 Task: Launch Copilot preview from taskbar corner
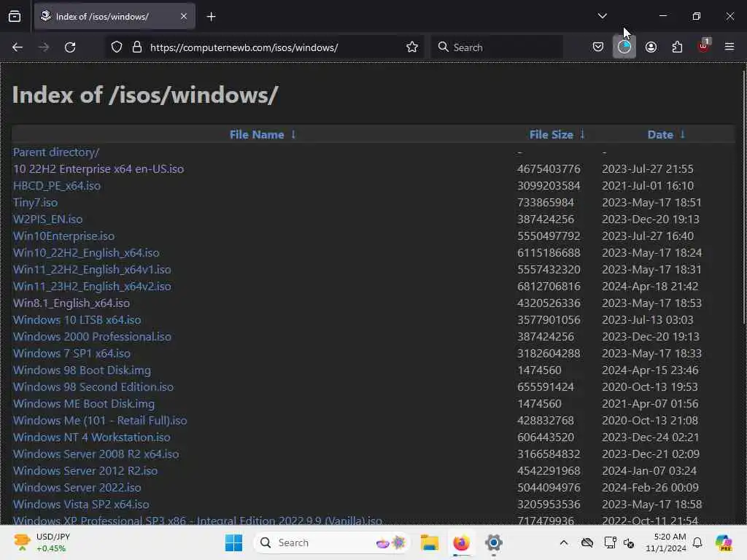tap(724, 542)
